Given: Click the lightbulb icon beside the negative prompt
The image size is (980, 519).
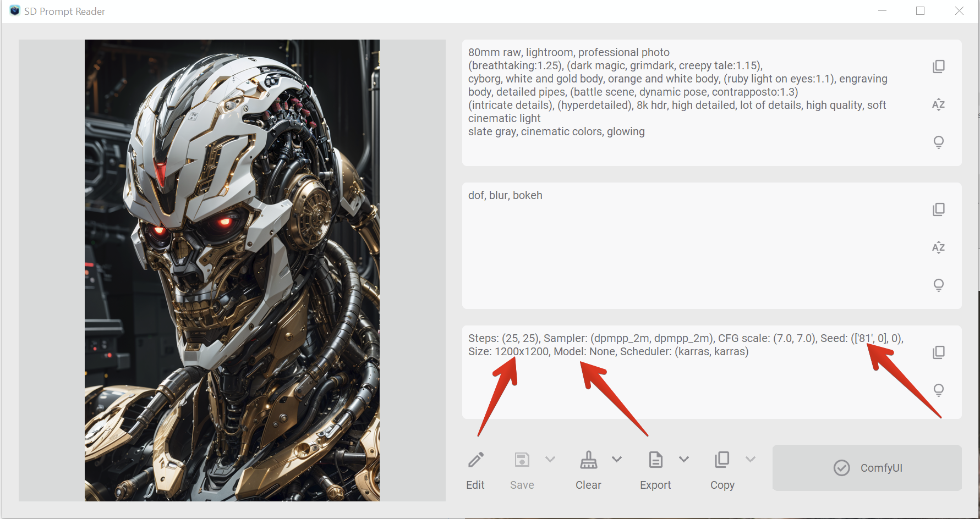Looking at the screenshot, I should [939, 285].
